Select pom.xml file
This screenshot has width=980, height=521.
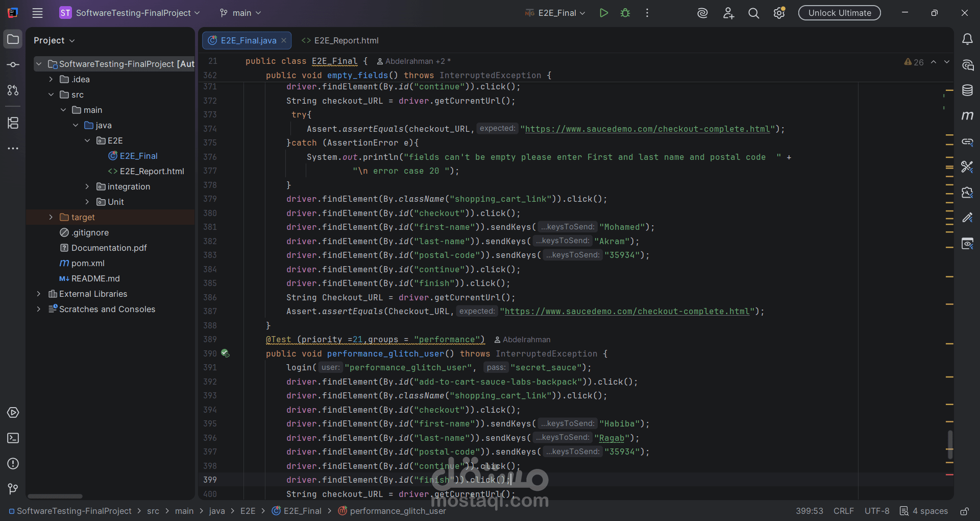[82, 263]
